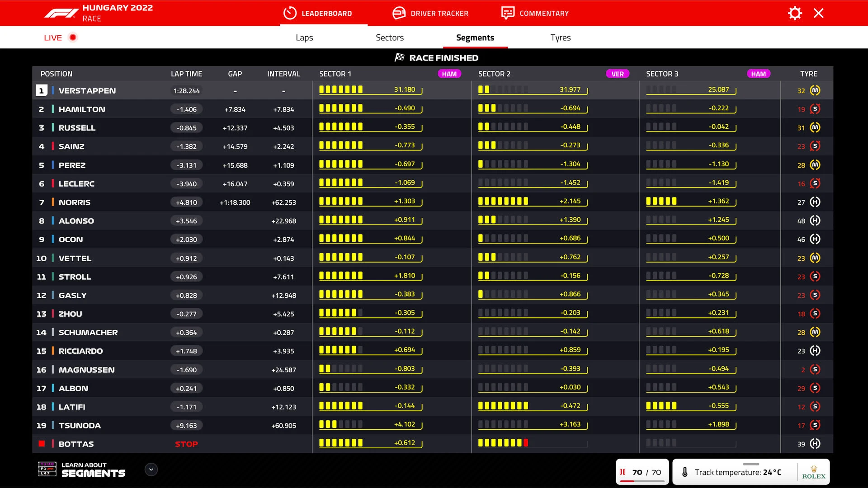The image size is (868, 488).
Task: Toggle the LIVE indicator
Action: (61, 38)
